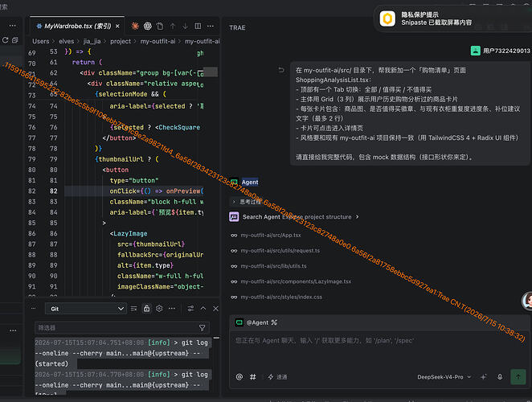Click the orange starburst AI icon

tap(135, 27)
